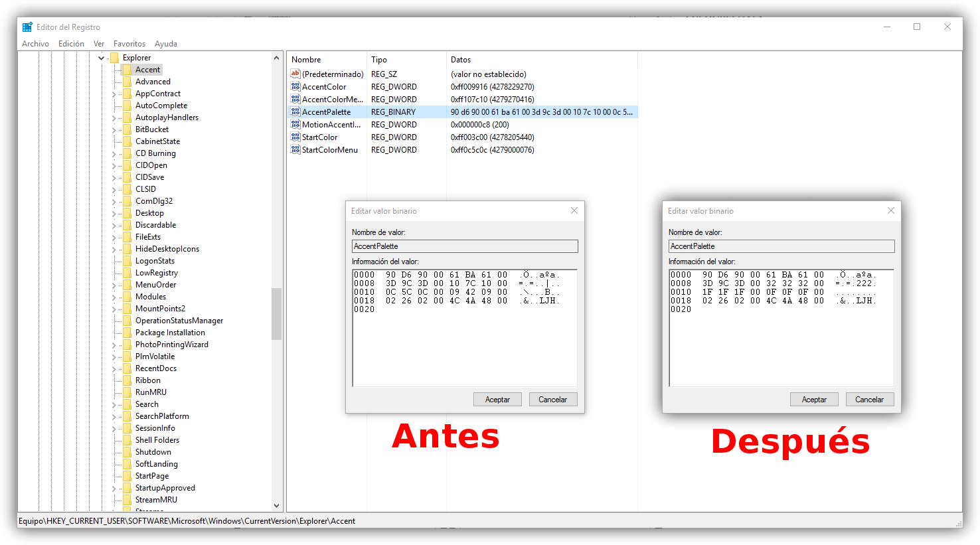Expand the MenuOrder key
The width and height of the screenshot is (980, 545).
pyautogui.click(x=114, y=285)
